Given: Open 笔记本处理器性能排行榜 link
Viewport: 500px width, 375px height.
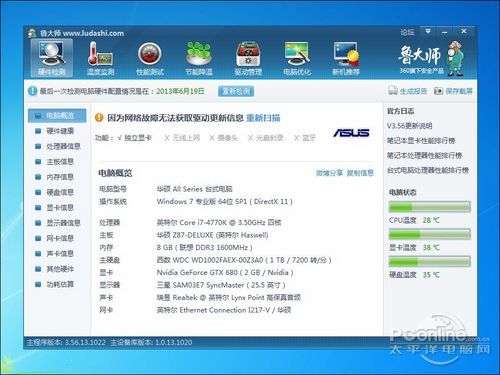Looking at the screenshot, I should click(x=424, y=155).
